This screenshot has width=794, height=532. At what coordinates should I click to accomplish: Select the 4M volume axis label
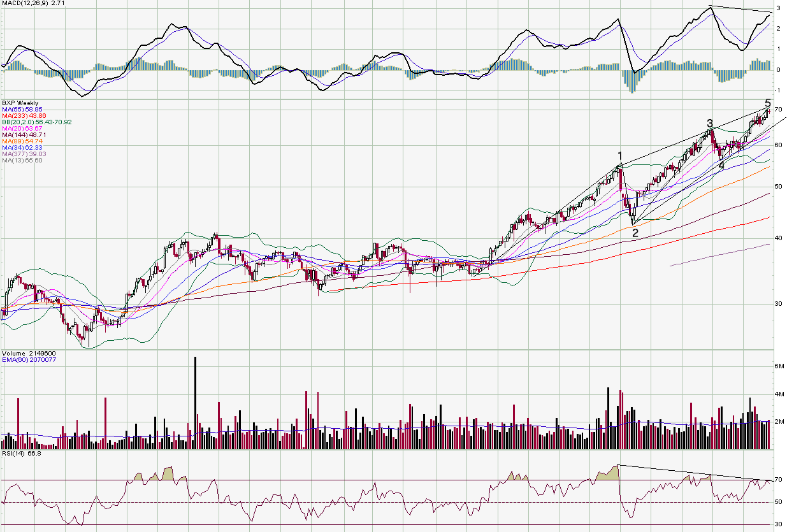click(x=779, y=394)
